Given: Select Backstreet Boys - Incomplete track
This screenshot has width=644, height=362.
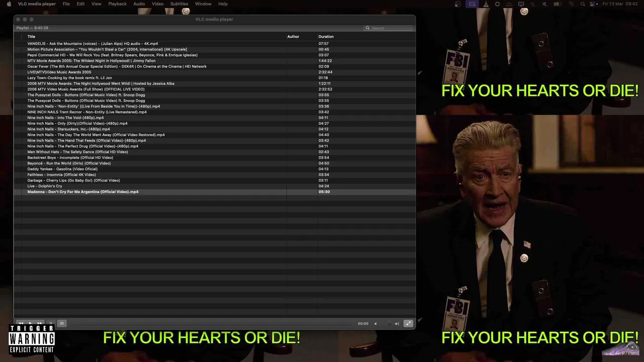Looking at the screenshot, I should [215, 157].
